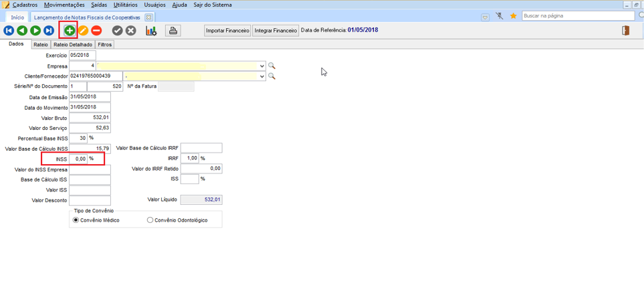Close the Lançamento de Notas Fiscais tab
Image resolution: width=644 pixels, height=302 pixels.
(148, 17)
